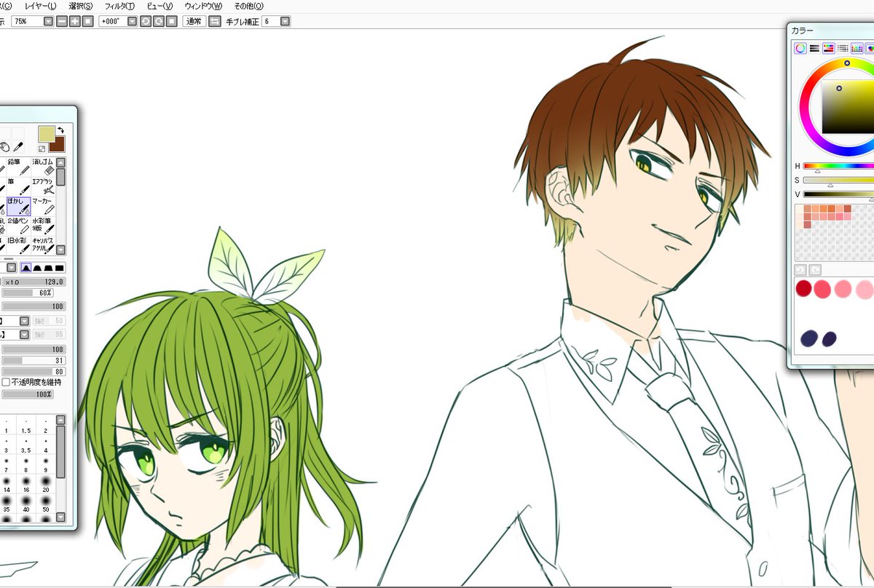Click the scratchpad undo icon
Screen dimensions: 874x588
tap(800, 270)
